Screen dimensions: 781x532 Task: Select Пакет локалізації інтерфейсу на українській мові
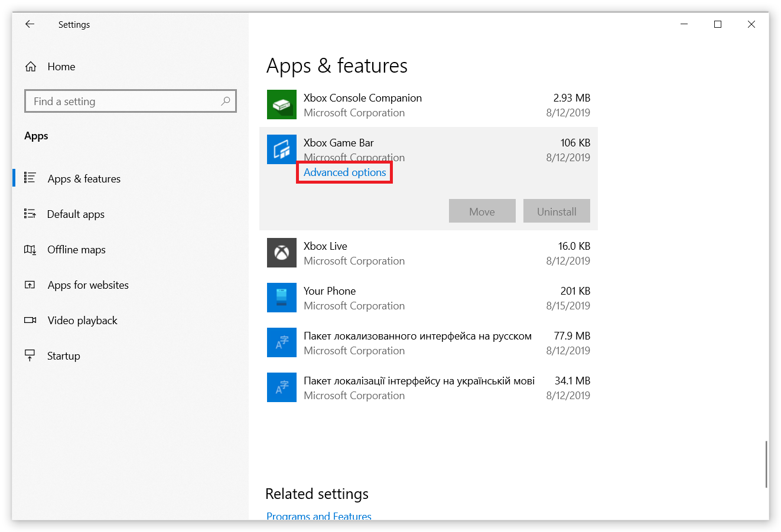click(x=428, y=387)
